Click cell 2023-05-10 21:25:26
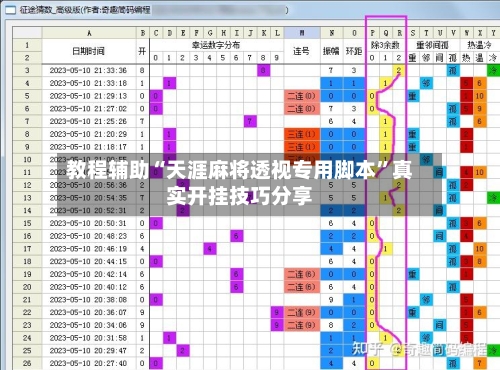The height and width of the screenshot is (370, 500). [89, 121]
